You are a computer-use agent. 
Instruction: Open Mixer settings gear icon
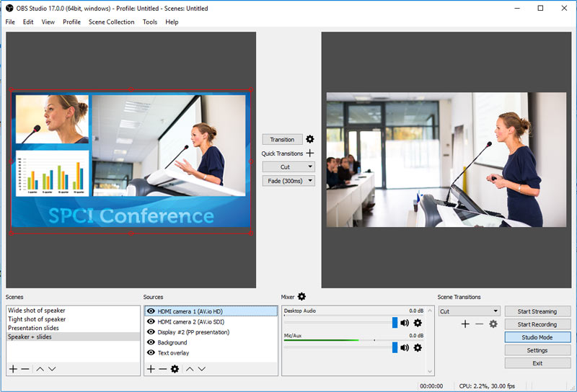(301, 296)
